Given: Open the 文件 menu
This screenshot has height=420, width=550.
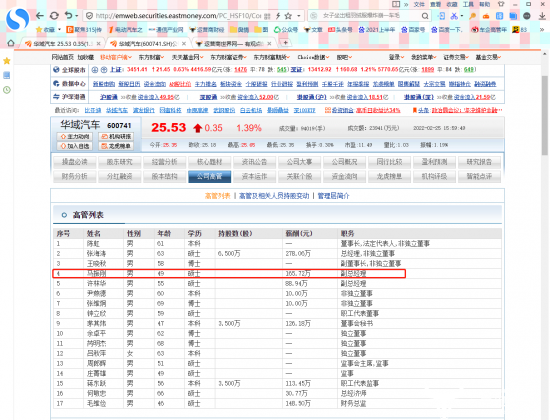Looking at the screenshot, I should (419, 4).
